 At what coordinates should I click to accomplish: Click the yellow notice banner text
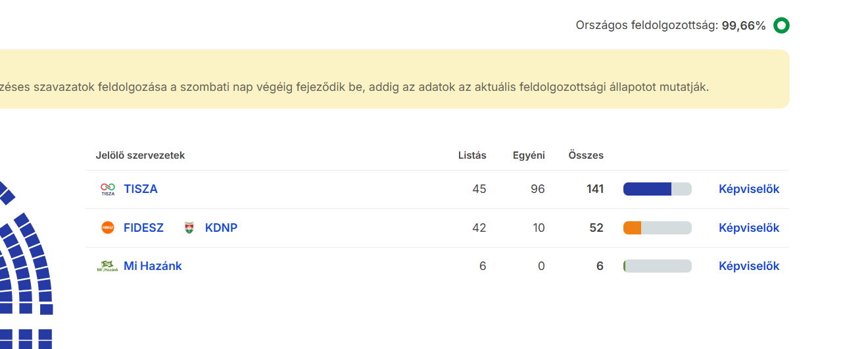point(355,87)
